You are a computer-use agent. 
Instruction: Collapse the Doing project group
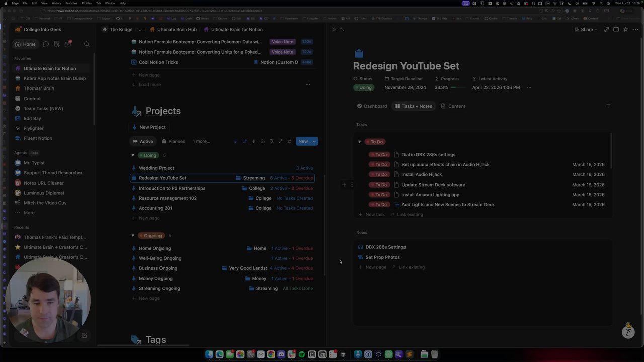[133, 155]
